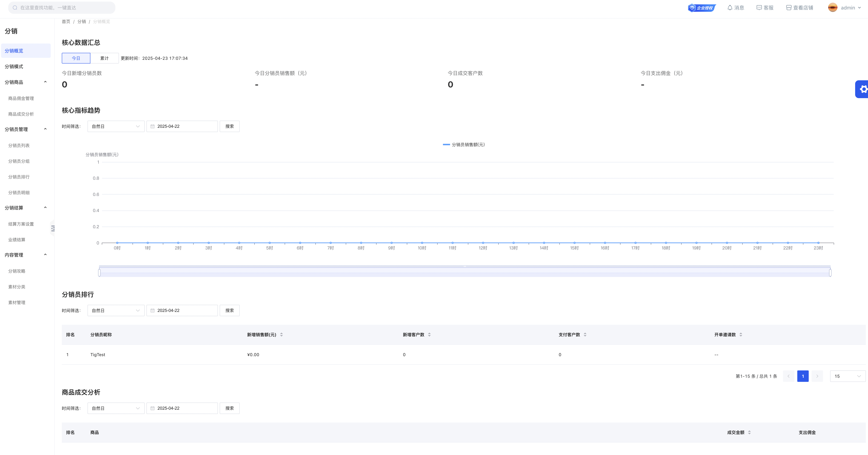The width and height of the screenshot is (868, 455).
Task: Open 分销概览 in sidebar
Action: pyautogui.click(x=26, y=51)
